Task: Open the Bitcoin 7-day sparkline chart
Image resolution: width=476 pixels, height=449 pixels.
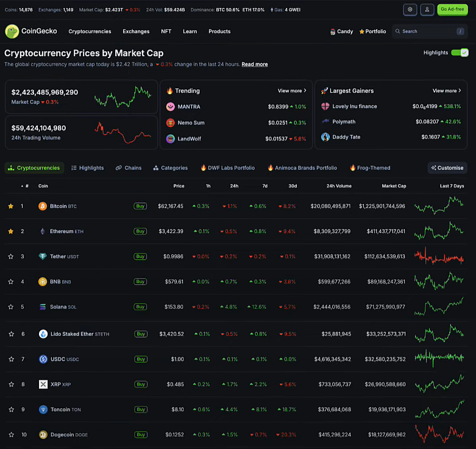Action: (x=439, y=206)
